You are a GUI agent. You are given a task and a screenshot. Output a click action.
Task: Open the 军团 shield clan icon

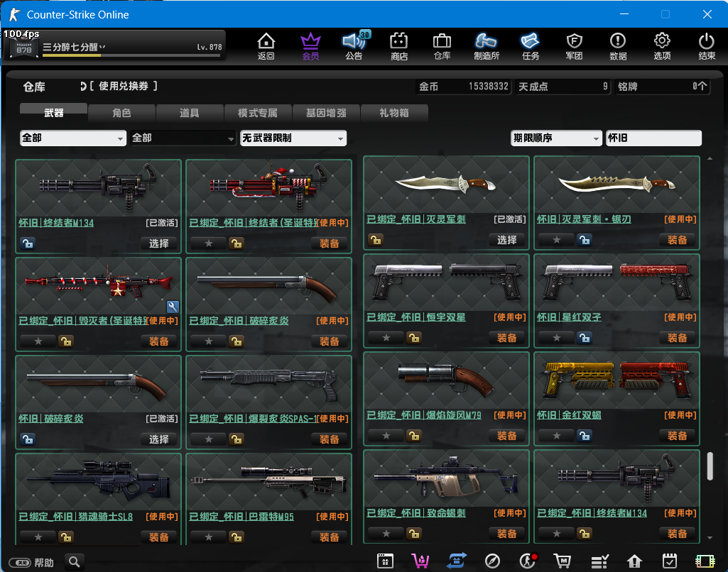click(x=575, y=46)
